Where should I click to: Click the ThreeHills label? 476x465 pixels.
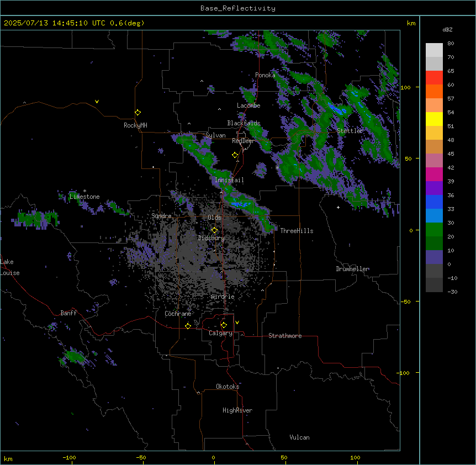point(297,231)
